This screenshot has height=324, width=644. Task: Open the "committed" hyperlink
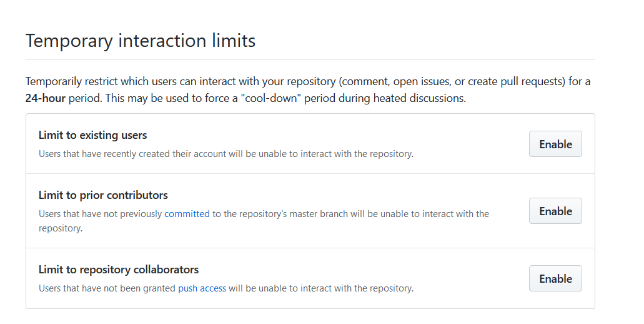(x=187, y=214)
